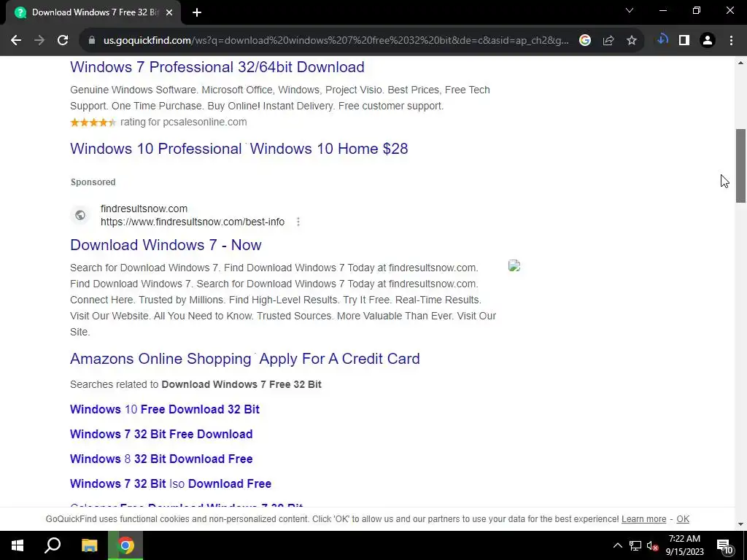Click findresultsnow.com globe icon
The width and height of the screenshot is (747, 560).
[x=80, y=215]
